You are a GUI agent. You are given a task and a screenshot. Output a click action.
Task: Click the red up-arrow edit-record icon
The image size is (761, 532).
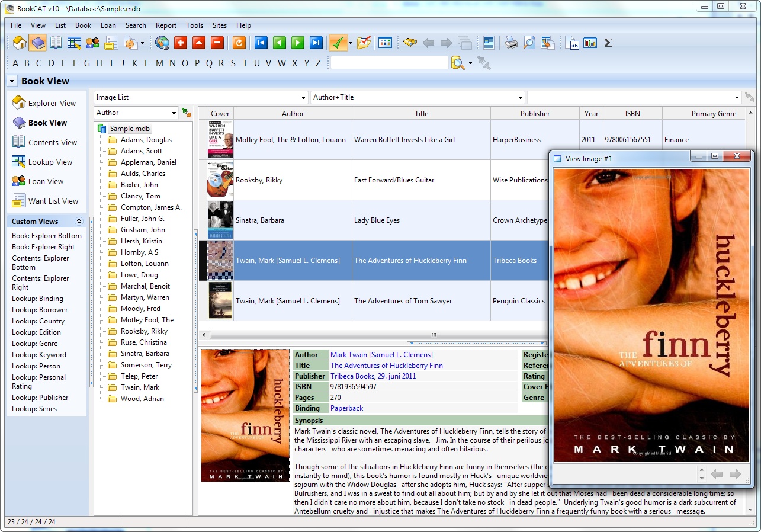coord(199,43)
